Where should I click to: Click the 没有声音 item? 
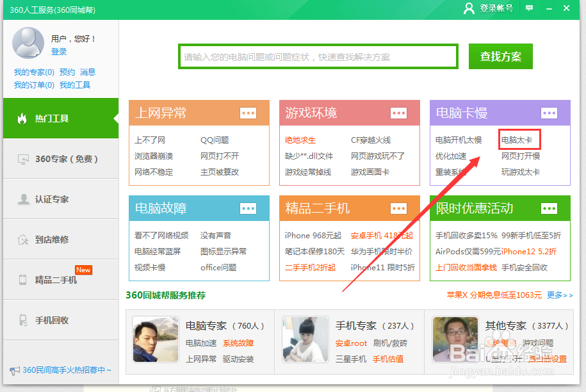pyautogui.click(x=216, y=236)
